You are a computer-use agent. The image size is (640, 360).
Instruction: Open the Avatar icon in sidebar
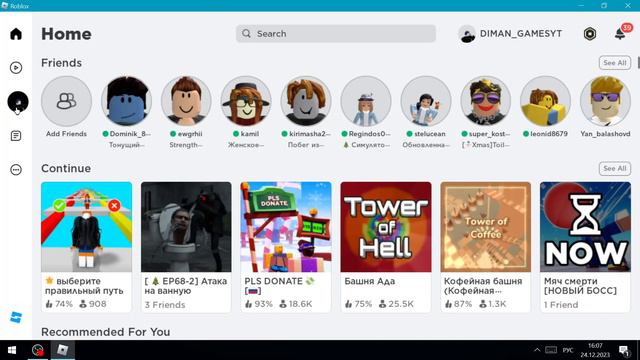pos(18,101)
